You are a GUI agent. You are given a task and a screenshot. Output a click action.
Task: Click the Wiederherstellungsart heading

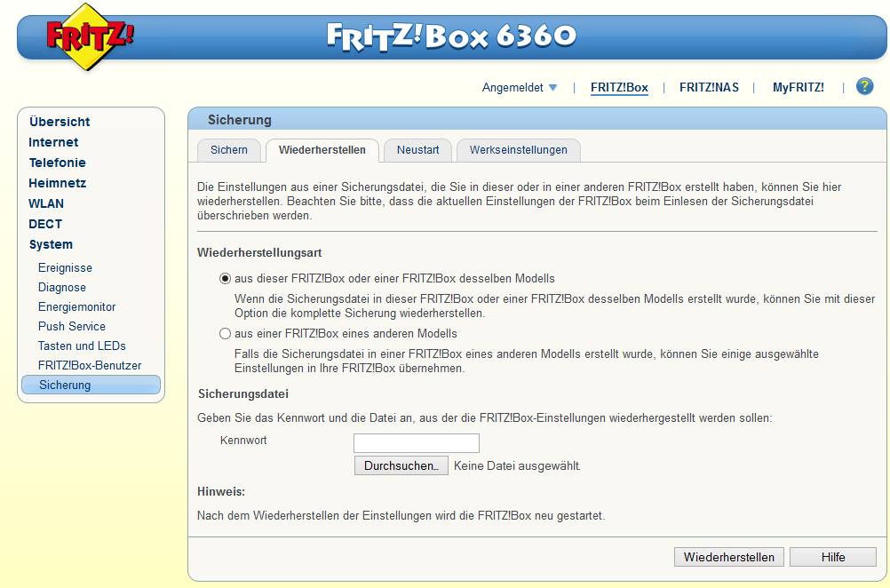(259, 252)
